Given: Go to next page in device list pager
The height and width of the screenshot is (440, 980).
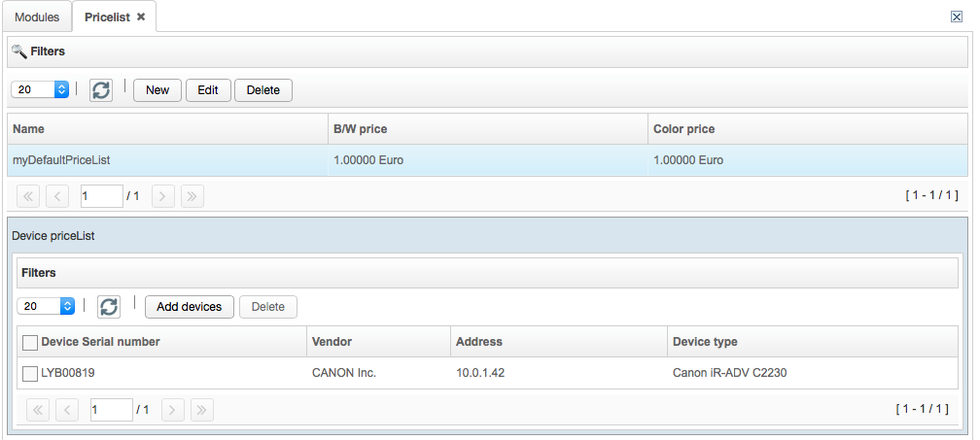Looking at the screenshot, I should coord(172,410).
